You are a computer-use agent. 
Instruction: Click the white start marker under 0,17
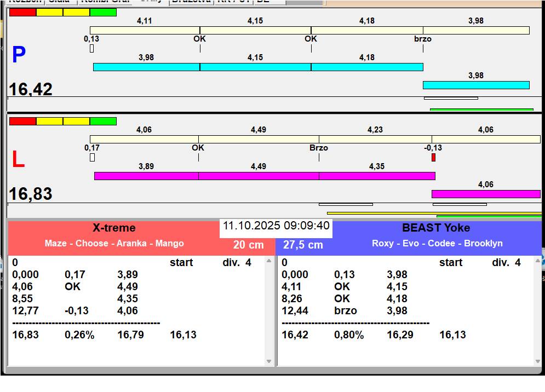coord(92,158)
